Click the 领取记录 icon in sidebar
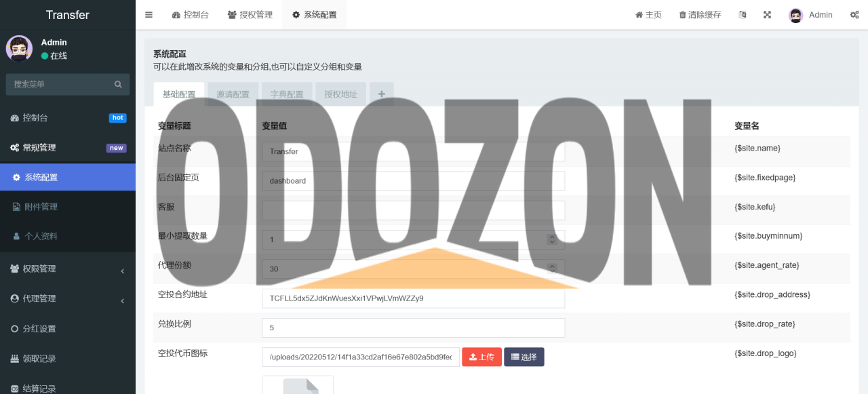This screenshot has height=394, width=868. tap(14, 359)
